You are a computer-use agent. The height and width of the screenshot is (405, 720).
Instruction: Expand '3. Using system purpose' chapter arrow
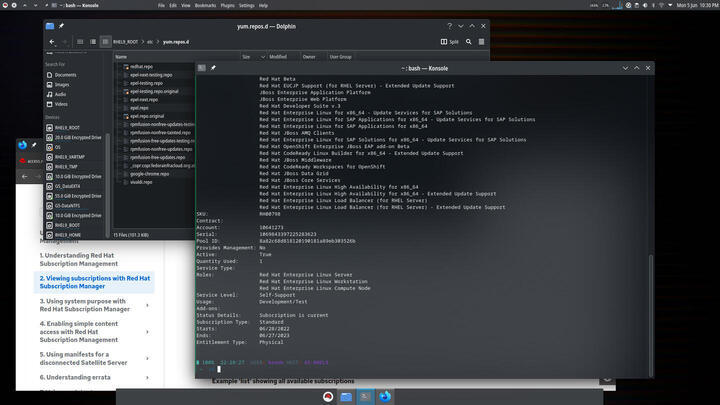click(x=147, y=305)
